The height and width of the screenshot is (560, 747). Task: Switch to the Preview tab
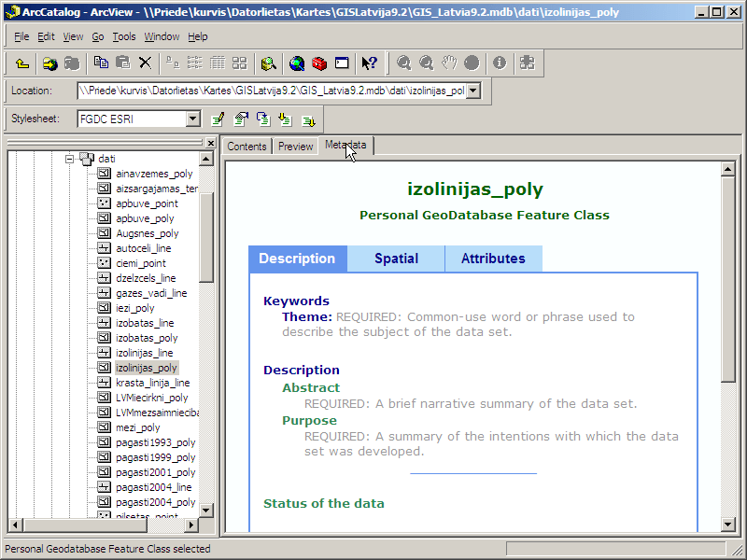(x=295, y=147)
